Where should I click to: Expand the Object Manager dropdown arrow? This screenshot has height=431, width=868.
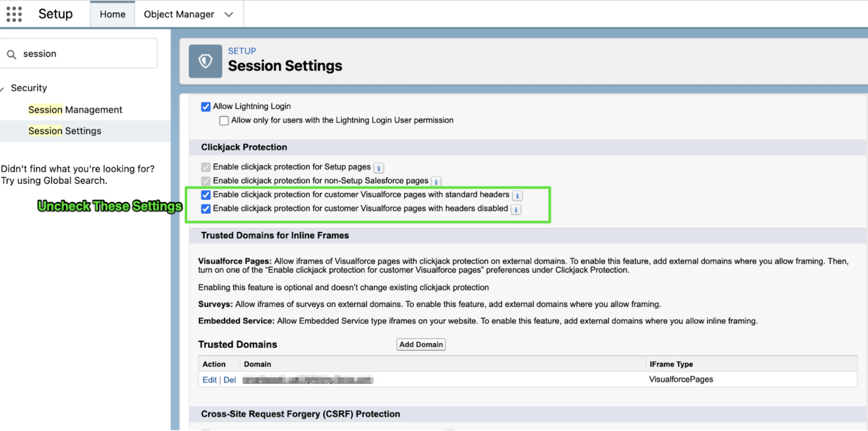[229, 15]
